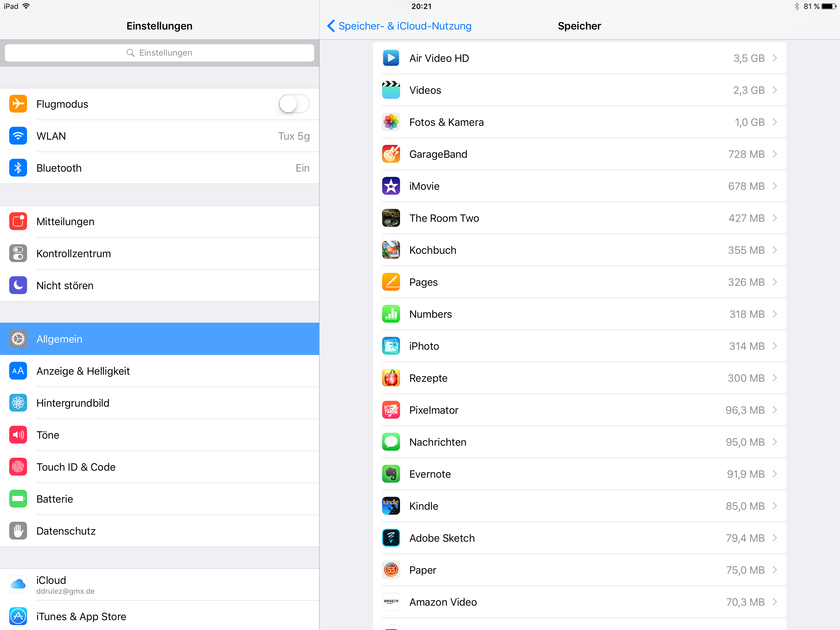
Task: Select the 314 MB size value
Action: tap(747, 346)
